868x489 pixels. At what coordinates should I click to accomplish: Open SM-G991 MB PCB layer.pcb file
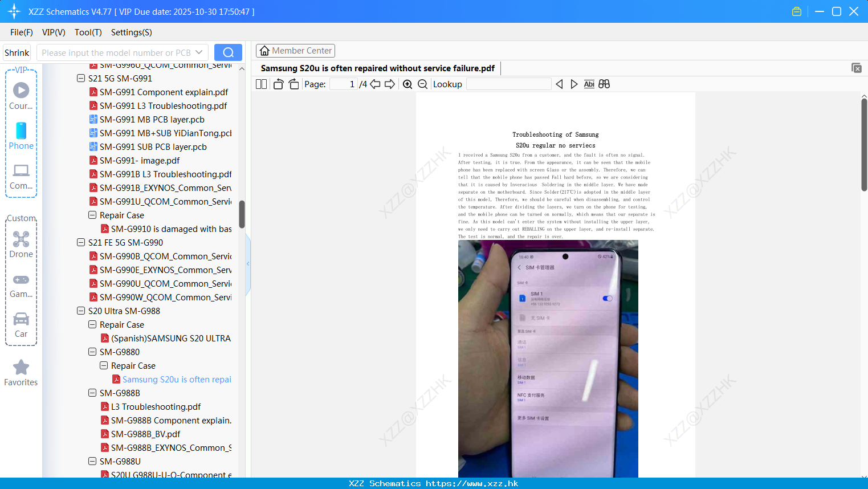click(x=152, y=120)
